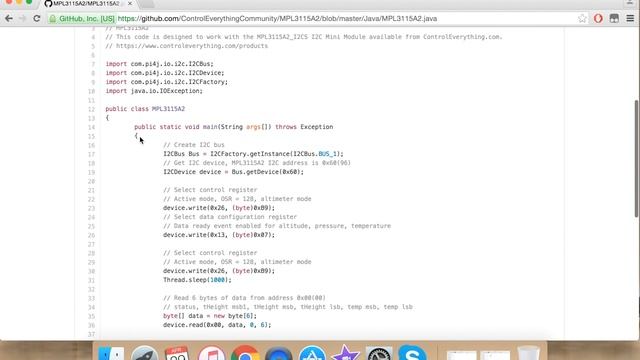Screen dimensions: 640x360
Task: Click the page vertical scrollbar thumb
Action: coord(637,159)
